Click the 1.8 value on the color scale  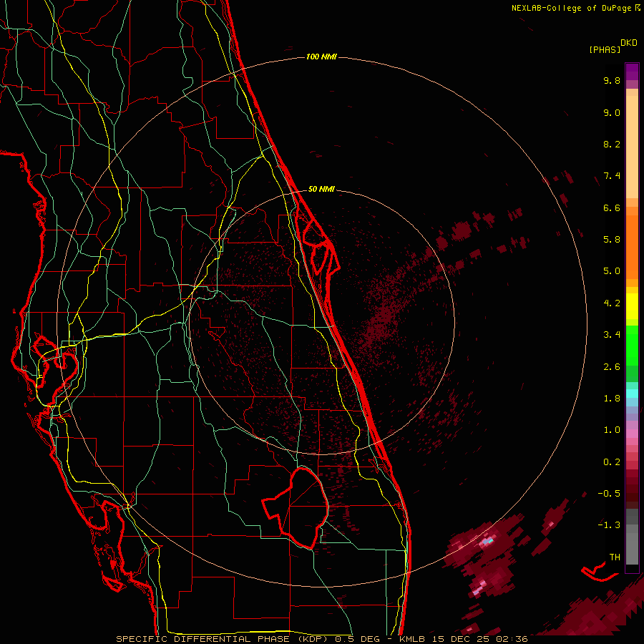tap(612, 399)
